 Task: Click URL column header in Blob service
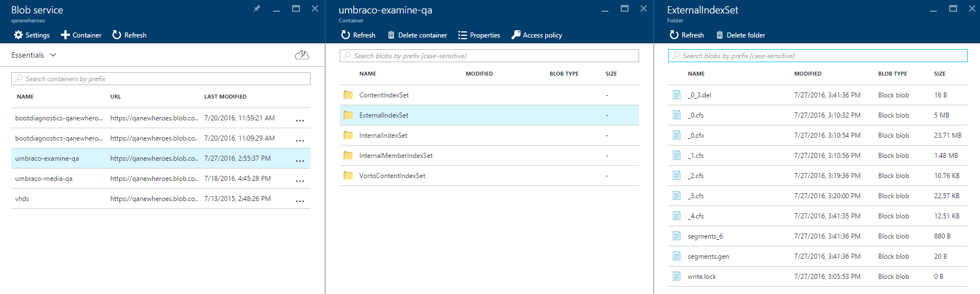click(x=115, y=96)
